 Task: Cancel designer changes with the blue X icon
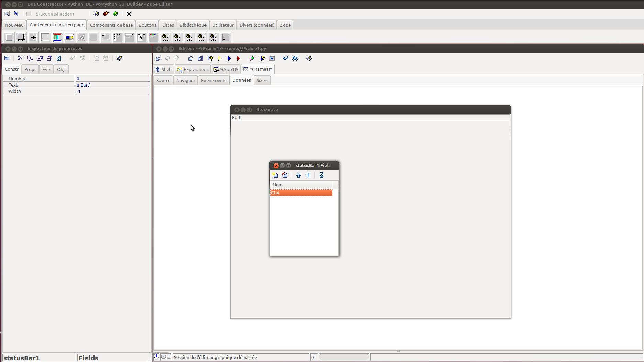coord(295,58)
